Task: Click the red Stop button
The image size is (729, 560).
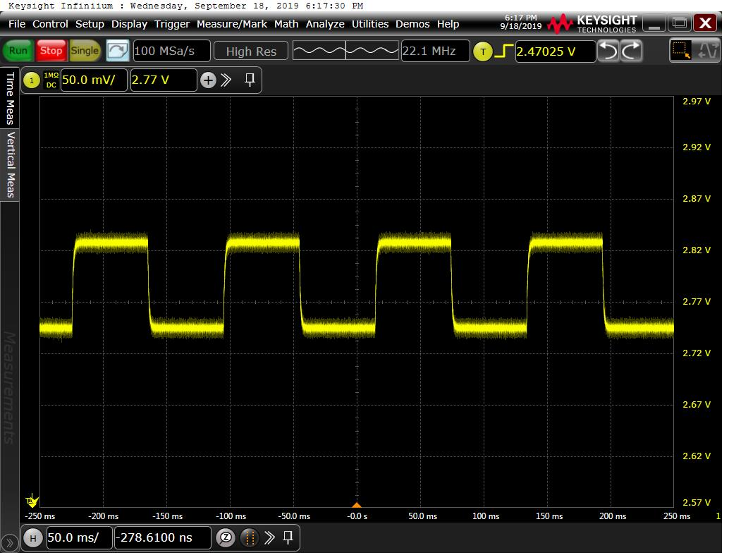Action: [51, 51]
